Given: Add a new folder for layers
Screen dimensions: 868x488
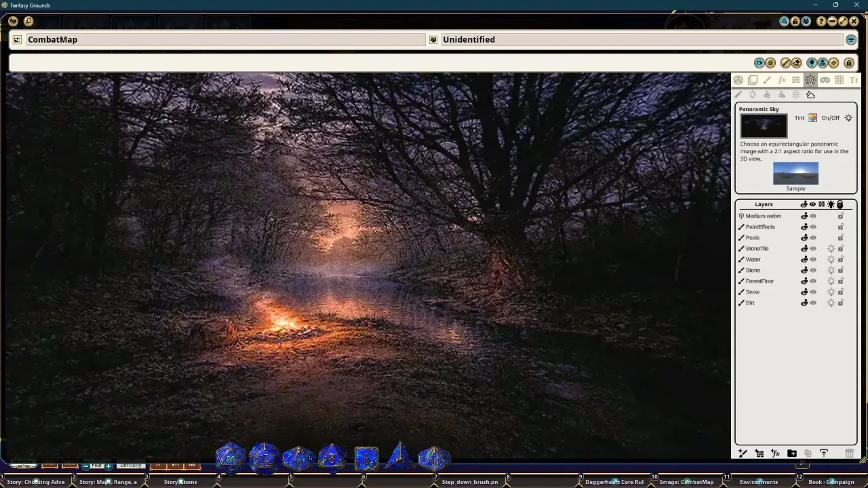Looking at the screenshot, I should (791, 453).
